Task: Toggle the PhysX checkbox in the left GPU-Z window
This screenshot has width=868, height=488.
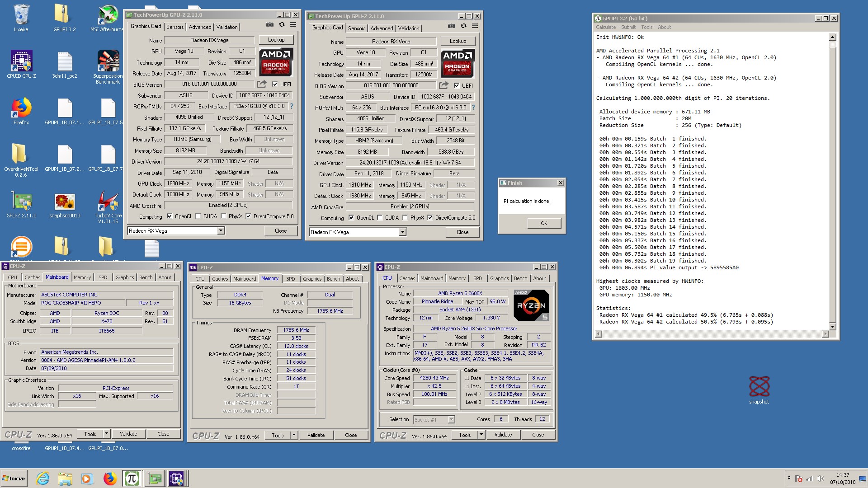Action: [x=223, y=216]
